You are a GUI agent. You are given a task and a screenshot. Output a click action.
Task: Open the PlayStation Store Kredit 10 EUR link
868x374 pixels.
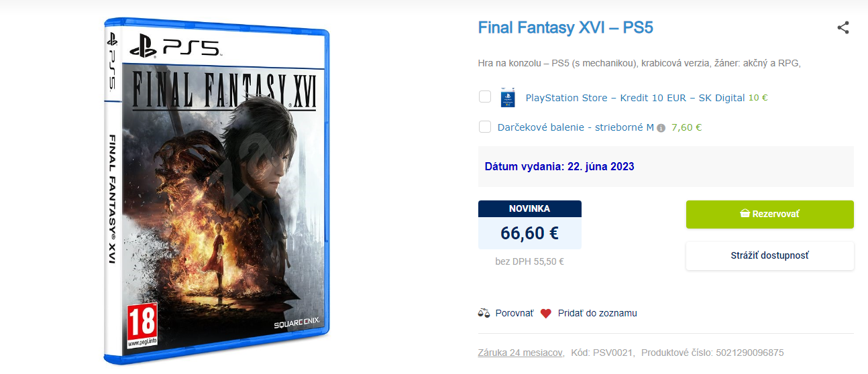click(x=635, y=98)
